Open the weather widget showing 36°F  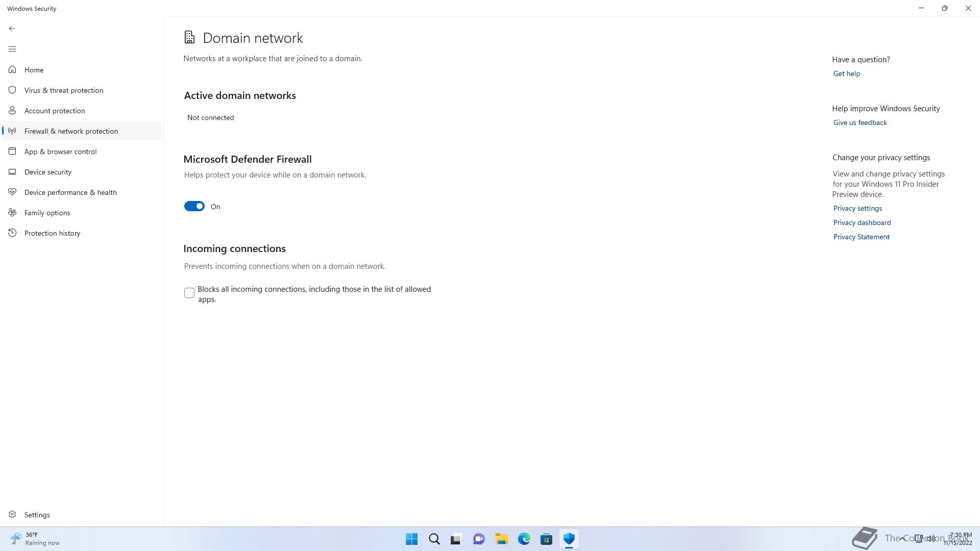tap(35, 539)
